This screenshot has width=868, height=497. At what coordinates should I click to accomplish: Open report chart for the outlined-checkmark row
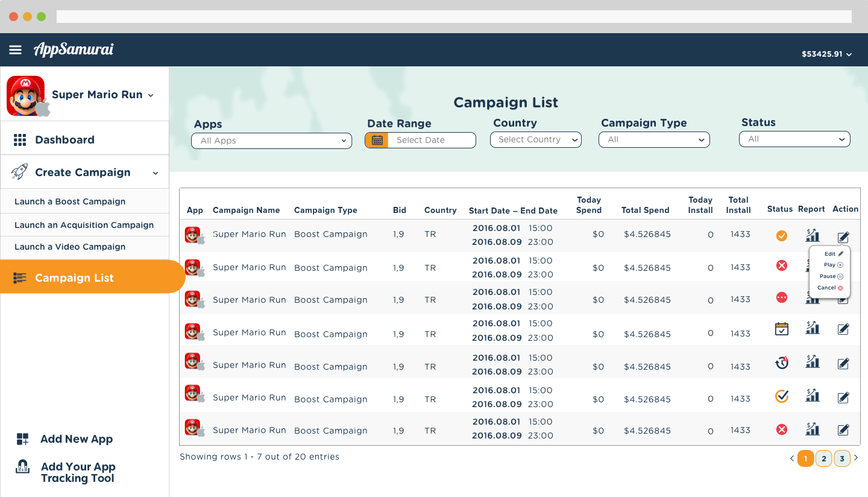pos(813,395)
